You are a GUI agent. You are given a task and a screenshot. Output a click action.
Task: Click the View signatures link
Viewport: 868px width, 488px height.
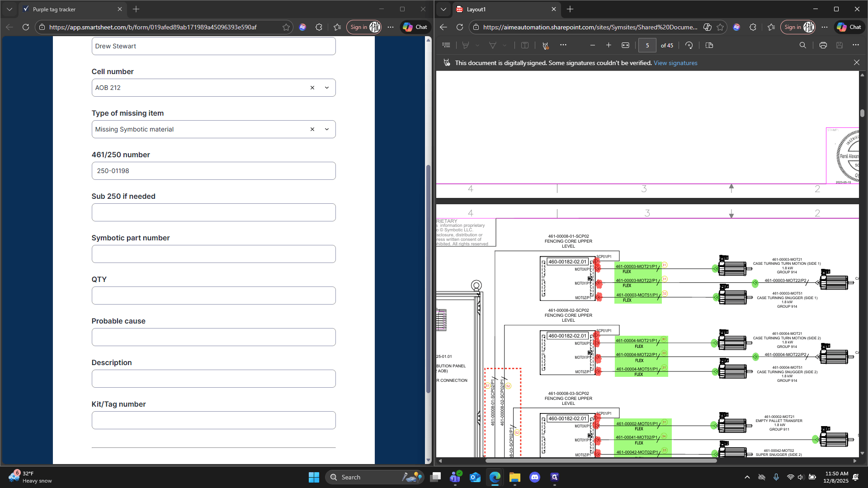(x=675, y=63)
